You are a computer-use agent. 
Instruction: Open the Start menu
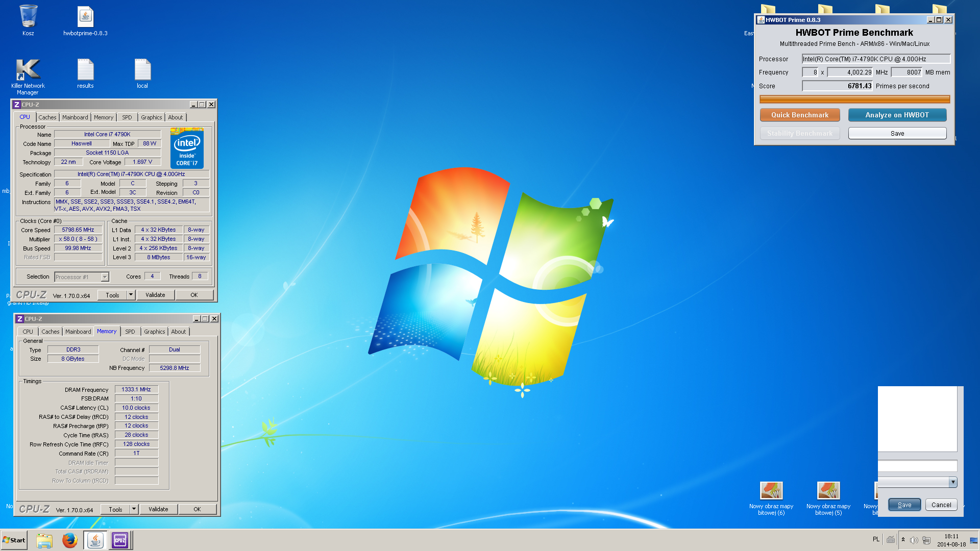pyautogui.click(x=14, y=540)
